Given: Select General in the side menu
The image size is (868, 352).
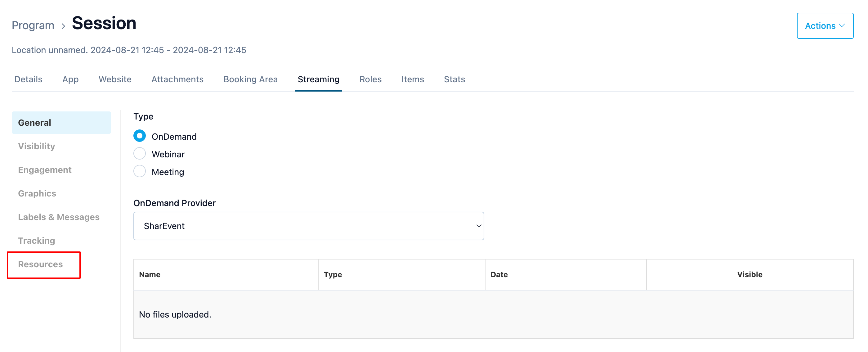Looking at the screenshot, I should click(x=61, y=123).
